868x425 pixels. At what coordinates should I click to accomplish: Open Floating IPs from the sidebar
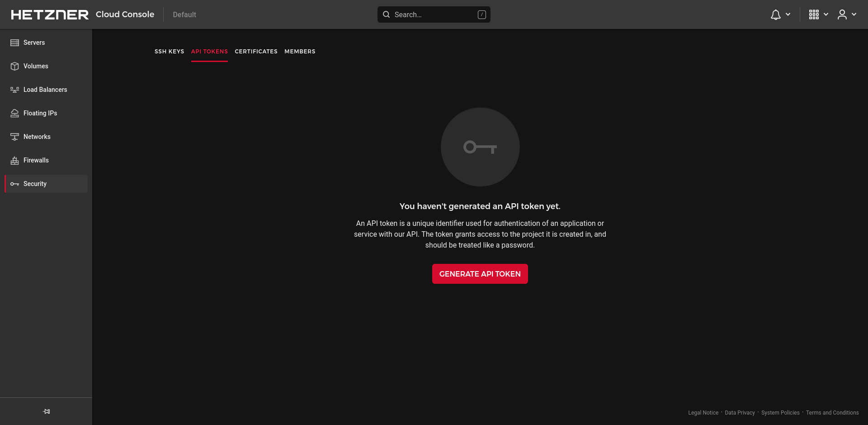point(14,113)
